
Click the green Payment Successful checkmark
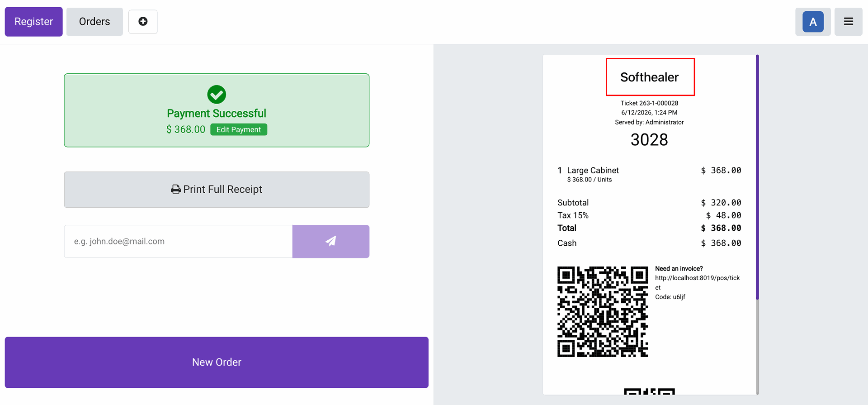(x=217, y=95)
